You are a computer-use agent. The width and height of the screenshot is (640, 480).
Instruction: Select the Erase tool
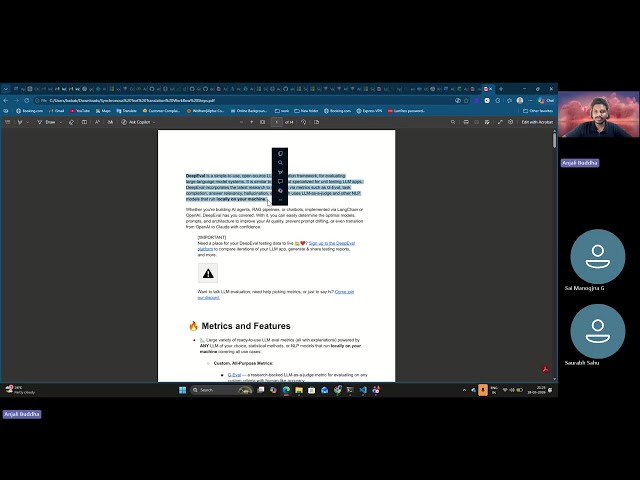71,122
